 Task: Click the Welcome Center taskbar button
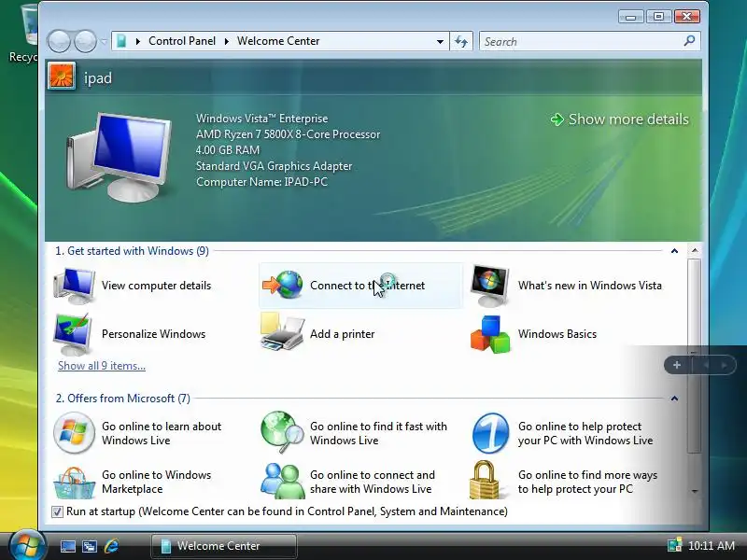[224, 546]
